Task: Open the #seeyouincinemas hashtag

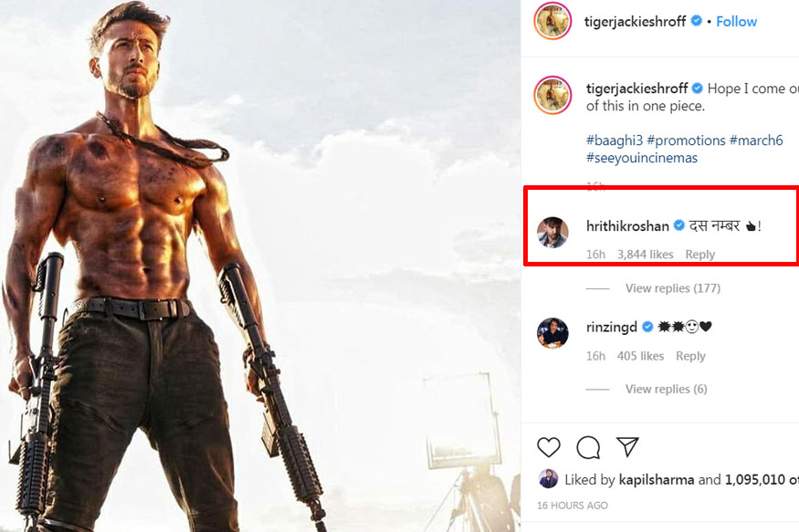Action: [641, 158]
